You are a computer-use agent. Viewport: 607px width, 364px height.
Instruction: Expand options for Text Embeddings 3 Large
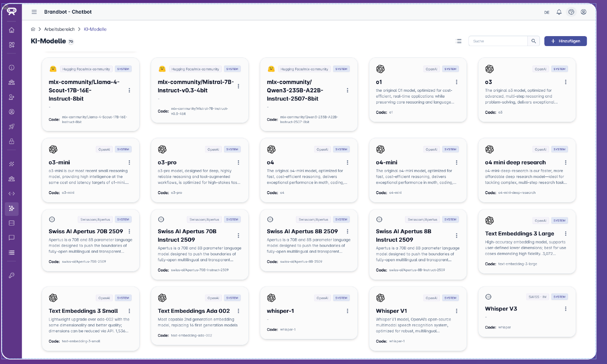(565, 234)
